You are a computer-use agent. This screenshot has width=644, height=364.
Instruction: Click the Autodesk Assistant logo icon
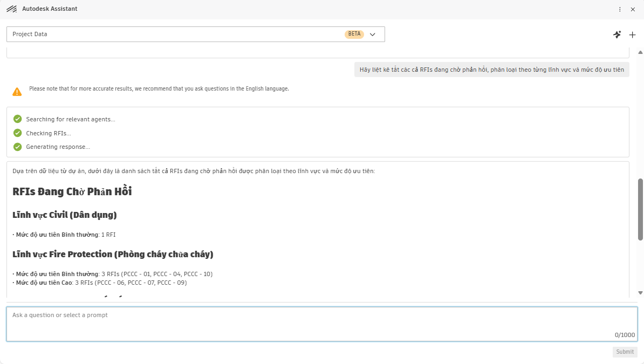click(11, 9)
